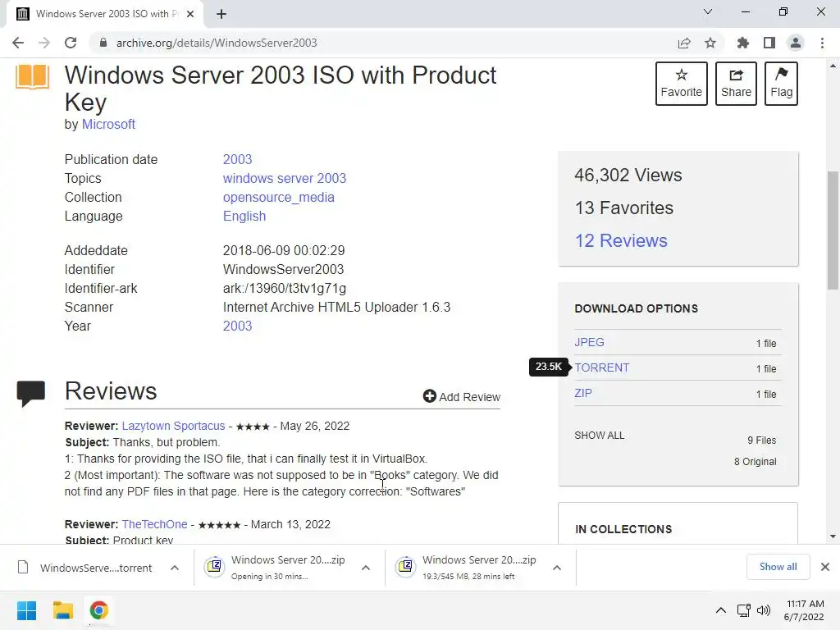
Task: Open the Chrome three-dot menu
Action: (822, 43)
